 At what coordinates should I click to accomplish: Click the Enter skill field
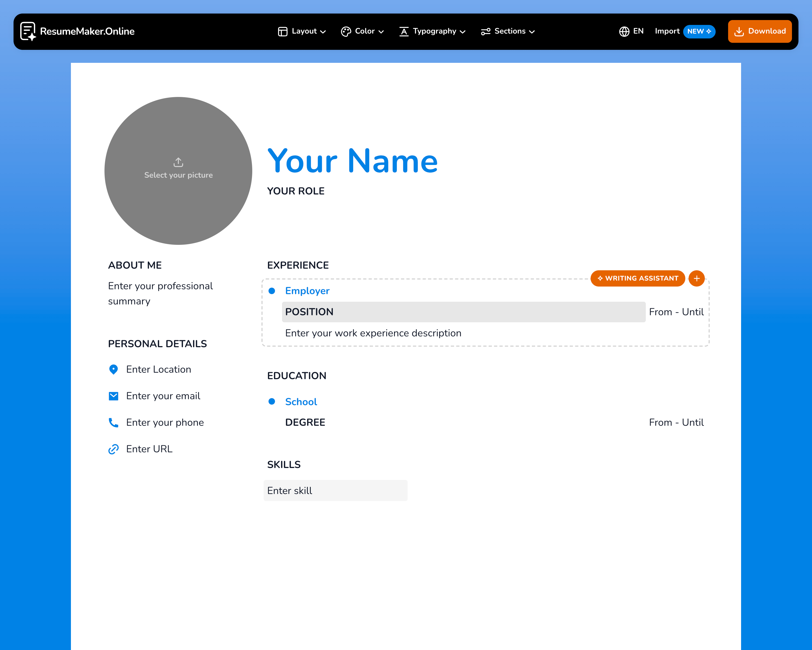pyautogui.click(x=335, y=490)
